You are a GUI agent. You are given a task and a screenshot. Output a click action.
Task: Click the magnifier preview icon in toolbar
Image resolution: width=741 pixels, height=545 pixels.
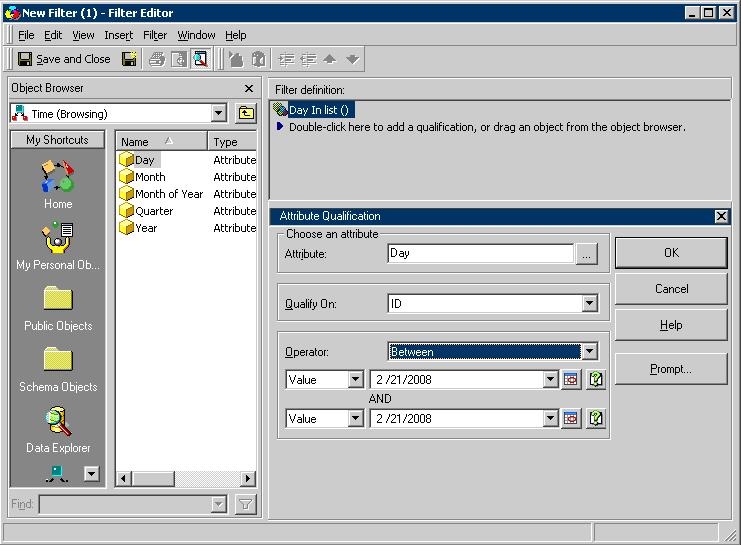(x=200, y=59)
